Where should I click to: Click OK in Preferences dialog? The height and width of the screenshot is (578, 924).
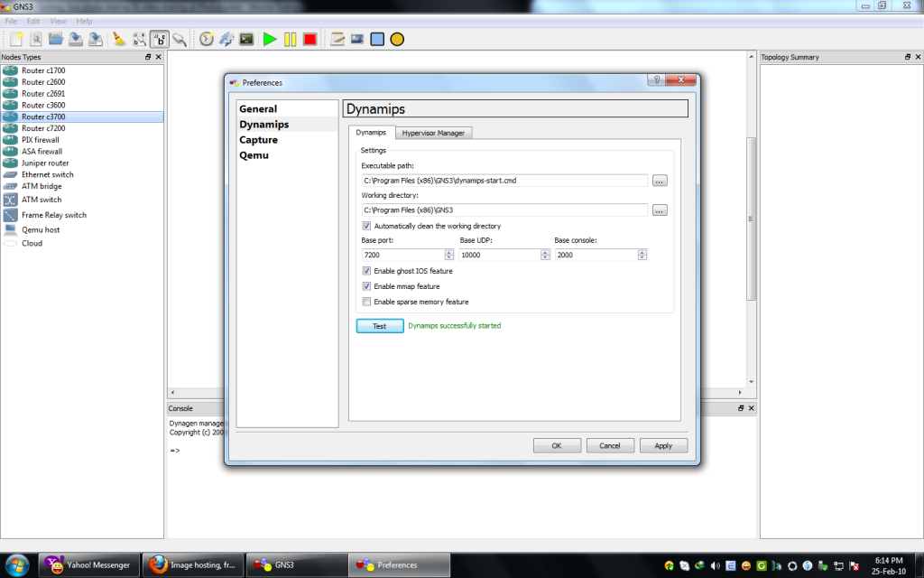click(557, 446)
